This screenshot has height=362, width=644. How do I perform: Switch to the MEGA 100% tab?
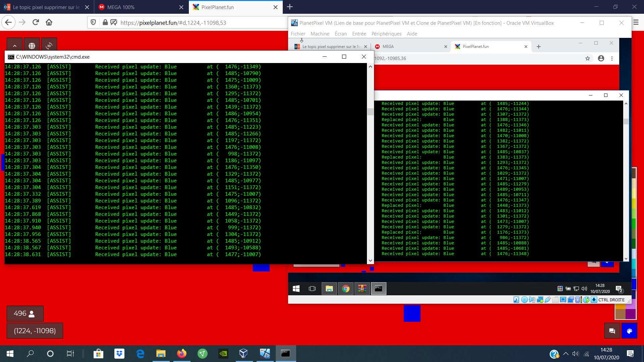[x=121, y=7]
